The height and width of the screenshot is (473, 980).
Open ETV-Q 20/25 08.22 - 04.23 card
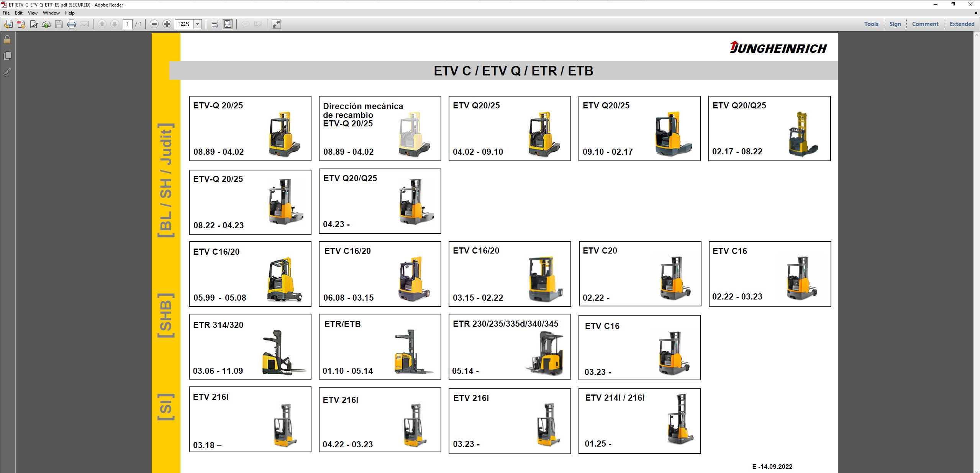(x=250, y=202)
